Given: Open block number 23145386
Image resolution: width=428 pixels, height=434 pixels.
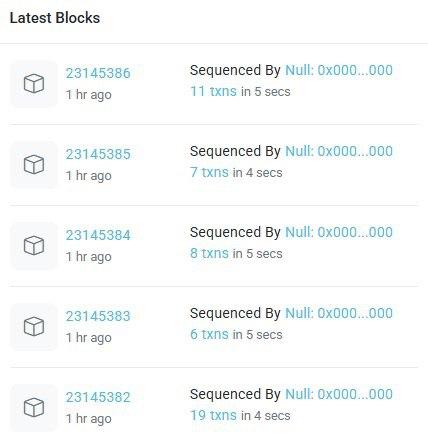Looking at the screenshot, I should [98, 73].
